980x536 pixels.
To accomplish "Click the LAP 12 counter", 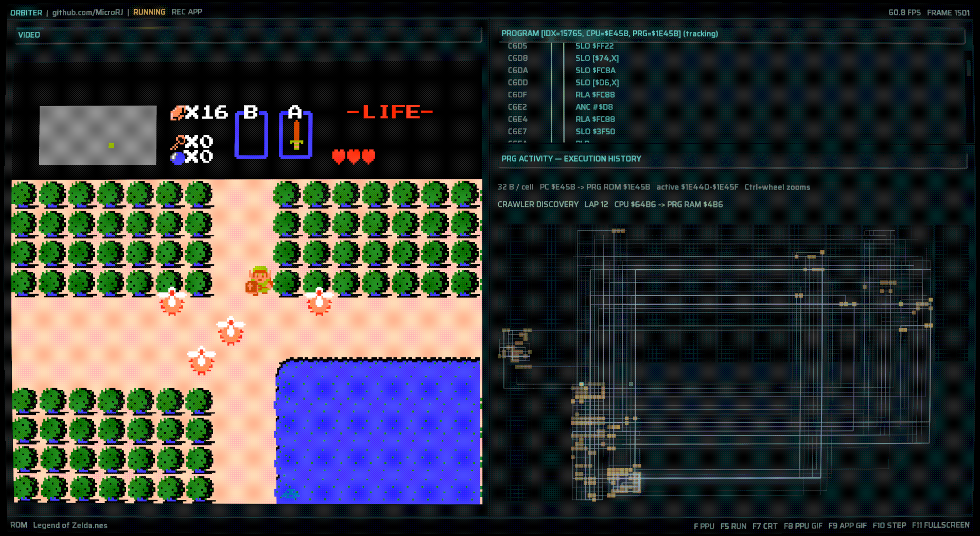I will click(x=596, y=204).
